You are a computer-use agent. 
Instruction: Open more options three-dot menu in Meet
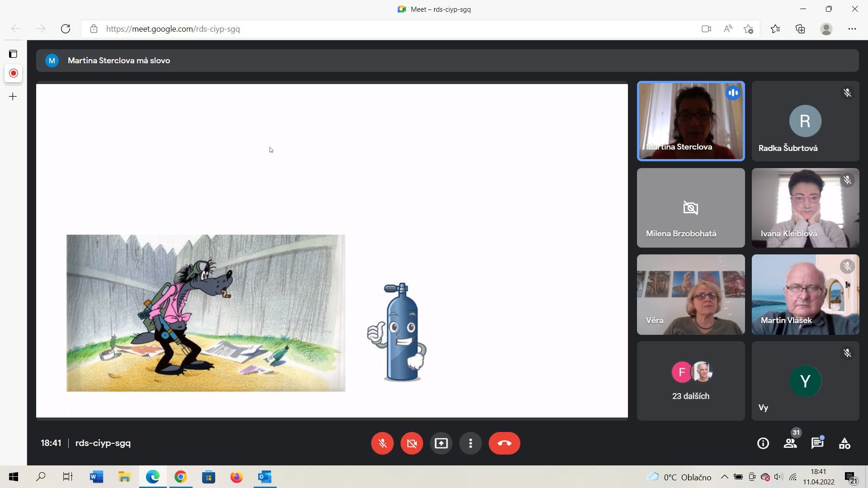pyautogui.click(x=471, y=443)
